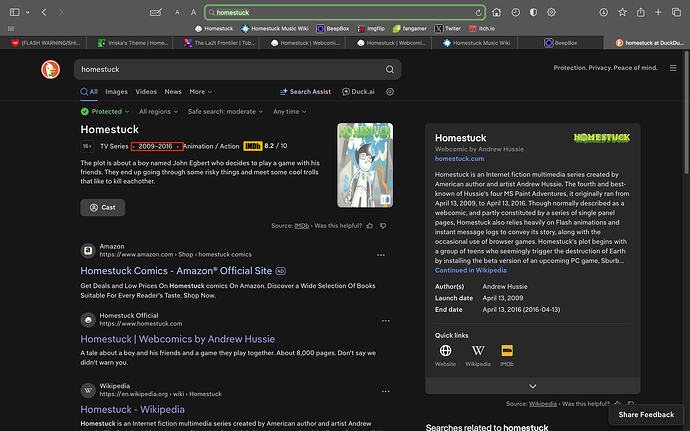Open the All regions dropdown
Image resolution: width=690 pixels, height=431 pixels.
pyautogui.click(x=158, y=111)
